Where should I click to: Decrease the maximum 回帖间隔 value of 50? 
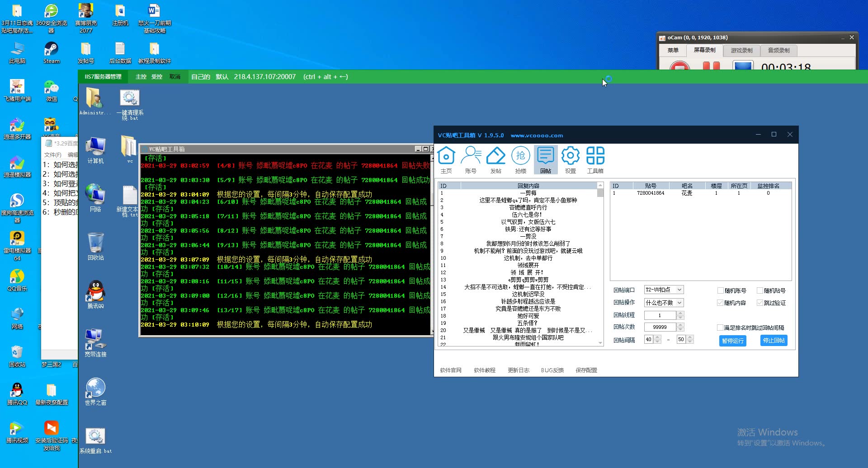[x=689, y=342]
